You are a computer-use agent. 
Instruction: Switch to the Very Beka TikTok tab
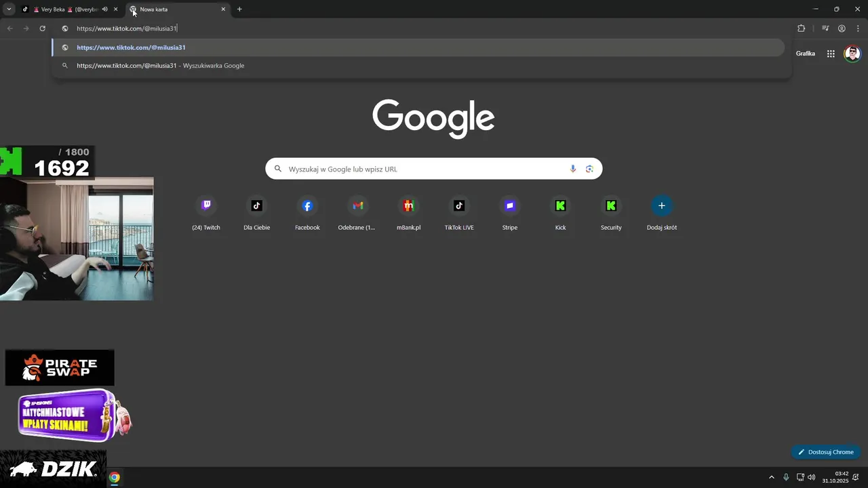click(70, 9)
